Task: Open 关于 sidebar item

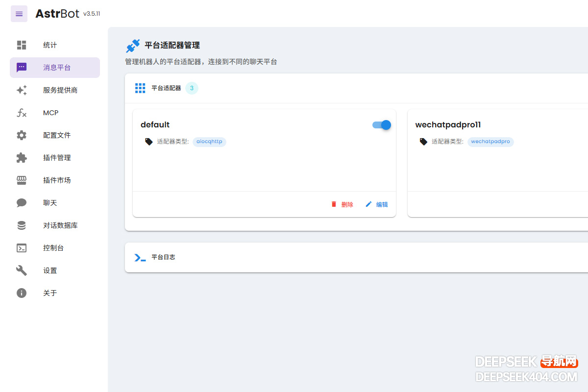Action: tap(55, 293)
